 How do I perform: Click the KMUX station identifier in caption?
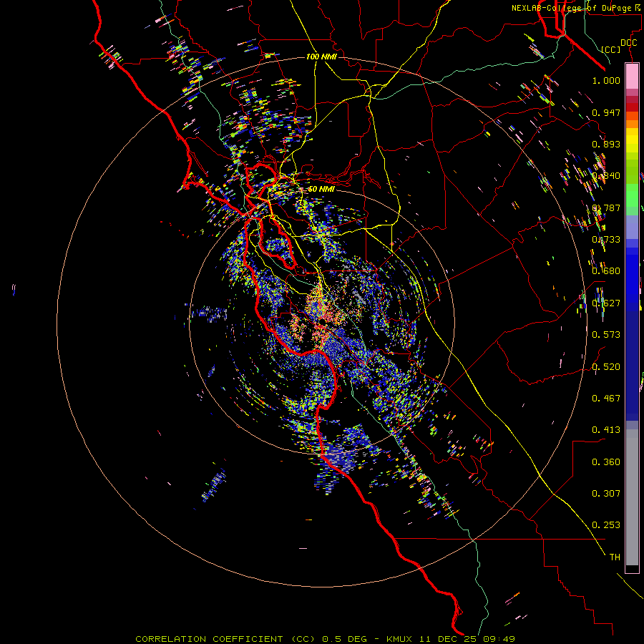pyautogui.click(x=401, y=639)
